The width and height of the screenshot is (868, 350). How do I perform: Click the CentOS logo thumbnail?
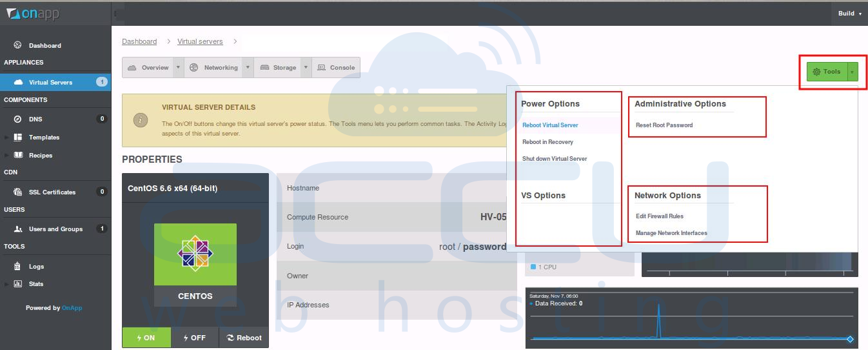(195, 254)
